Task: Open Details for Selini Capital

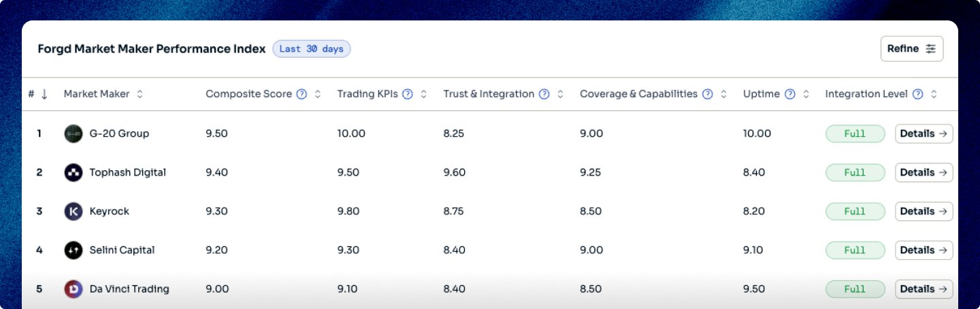Action: [924, 250]
